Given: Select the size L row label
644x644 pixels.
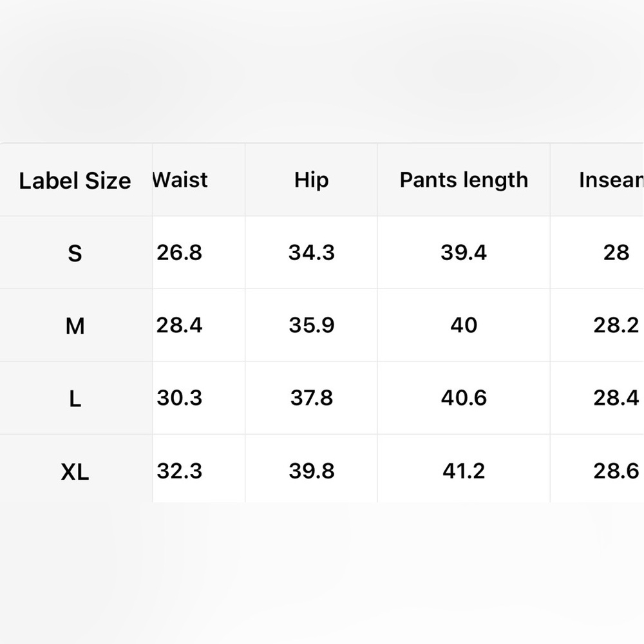Looking at the screenshot, I should [x=75, y=399].
